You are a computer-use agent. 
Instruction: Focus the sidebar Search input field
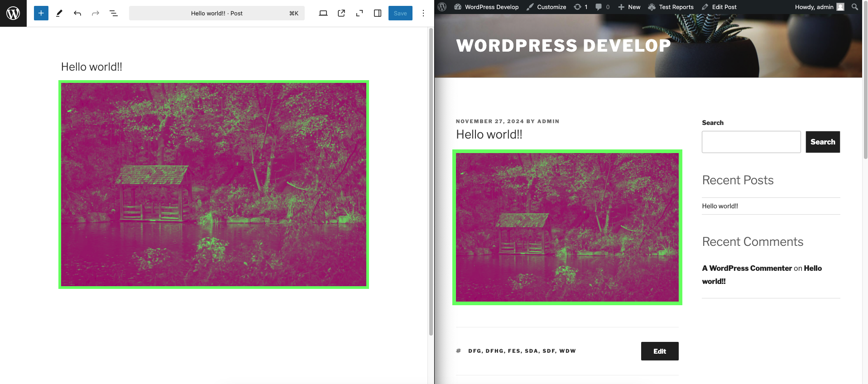(x=751, y=142)
